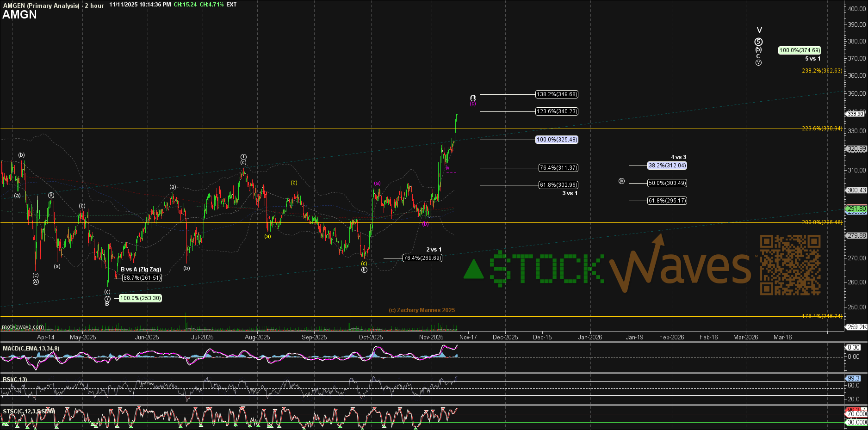This screenshot has height=430, width=868.
Task: Click the circled iii wave label above 138.2% level
Action: [x=473, y=98]
